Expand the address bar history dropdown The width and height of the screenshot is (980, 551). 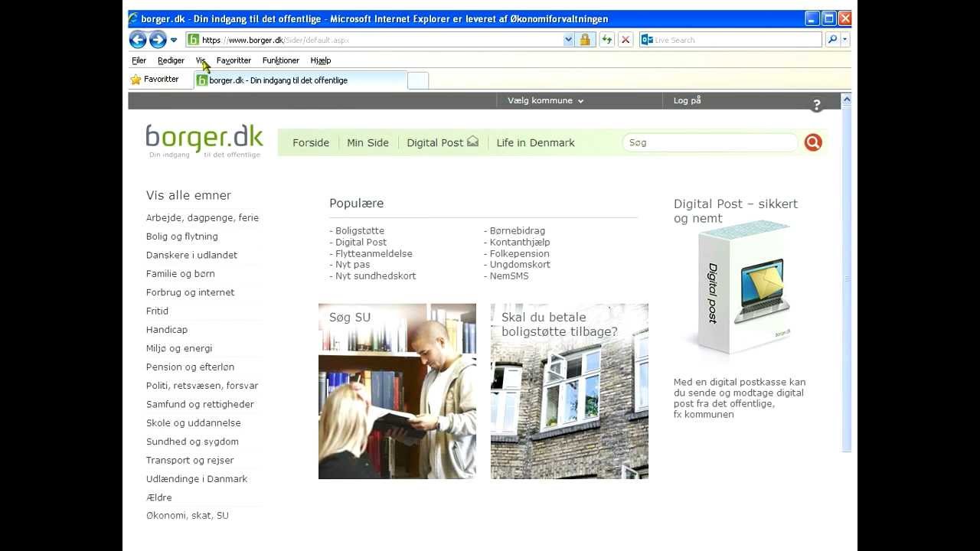(568, 40)
